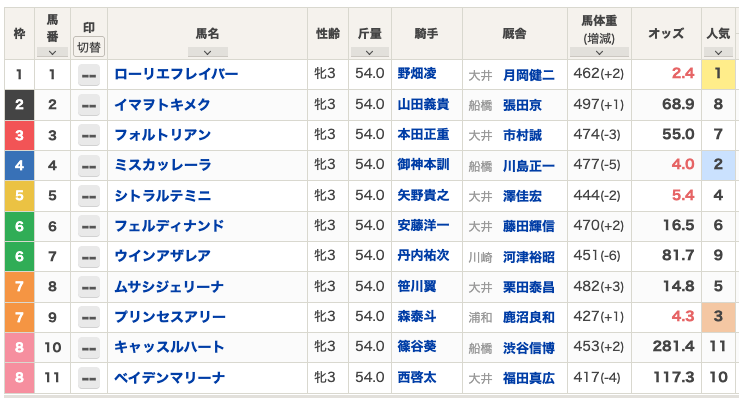The image size is (739, 398).
Task: Click yellow popularity rank 1 cell
Action: click(718, 74)
